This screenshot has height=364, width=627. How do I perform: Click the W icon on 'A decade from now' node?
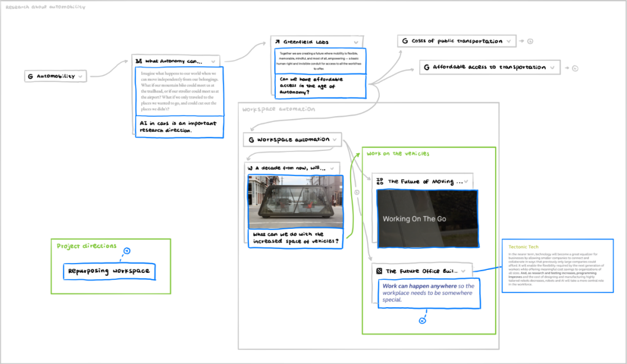click(x=250, y=168)
